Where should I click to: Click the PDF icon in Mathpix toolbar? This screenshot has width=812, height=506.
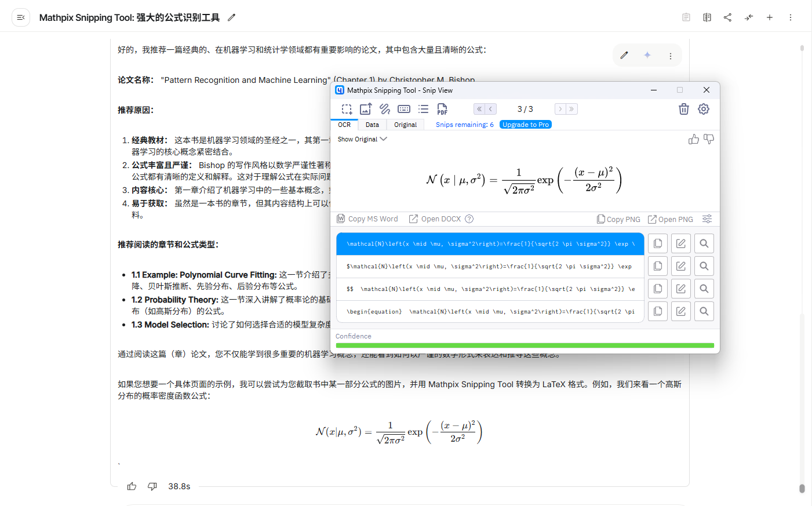(442, 109)
